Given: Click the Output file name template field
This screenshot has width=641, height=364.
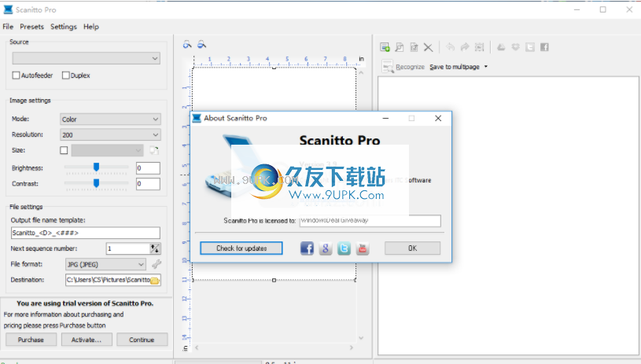Looking at the screenshot, I should (x=86, y=233).
